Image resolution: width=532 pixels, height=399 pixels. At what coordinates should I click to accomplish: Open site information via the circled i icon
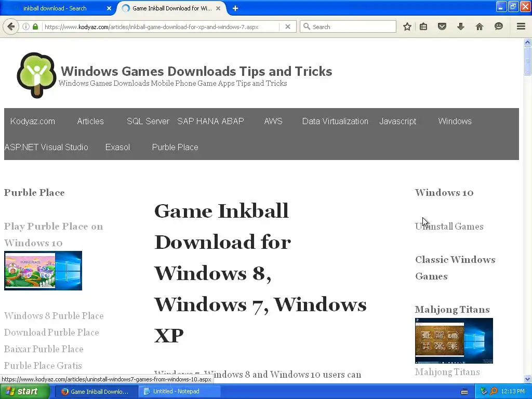26,26
